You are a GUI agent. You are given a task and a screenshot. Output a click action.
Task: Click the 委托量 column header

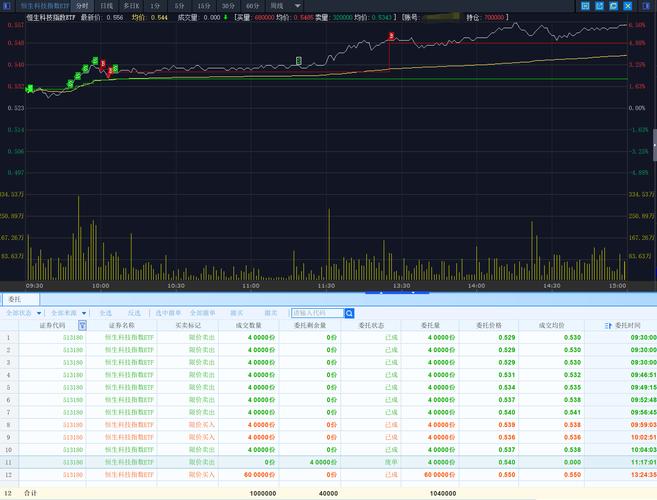[x=430, y=325]
